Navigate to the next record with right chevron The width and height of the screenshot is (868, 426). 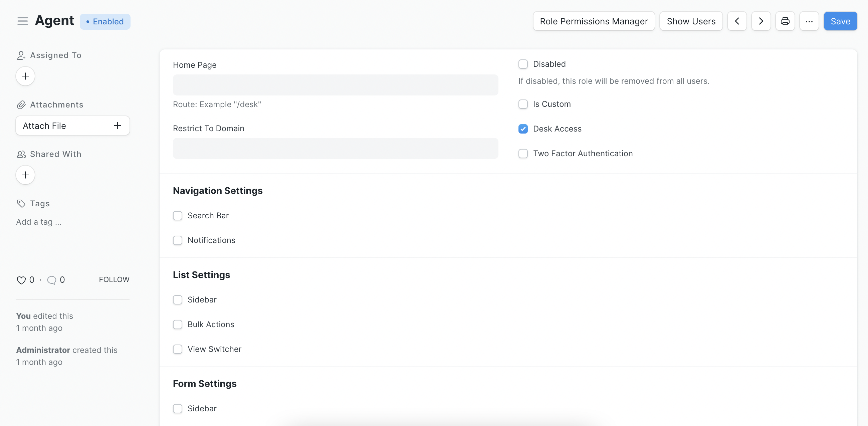click(x=761, y=21)
